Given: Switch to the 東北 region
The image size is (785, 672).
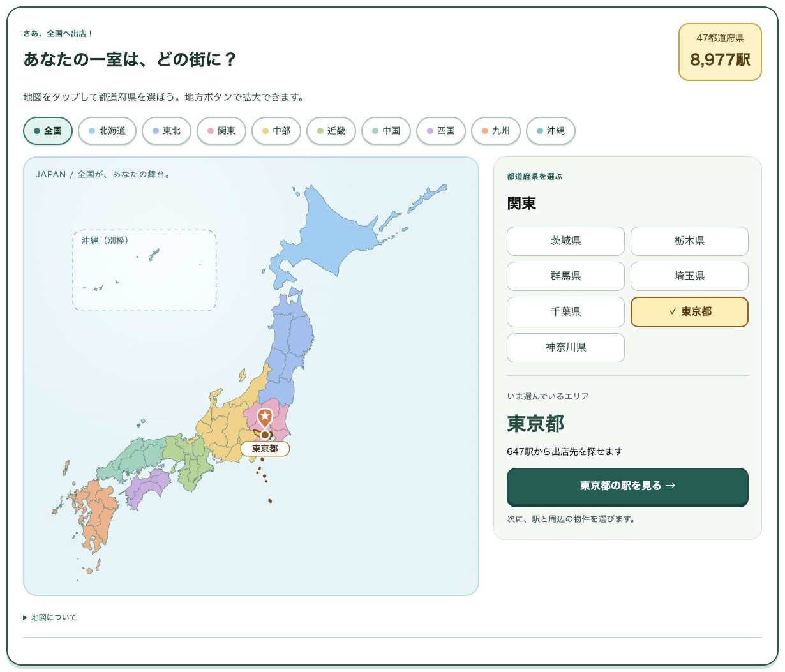Looking at the screenshot, I should click(167, 131).
